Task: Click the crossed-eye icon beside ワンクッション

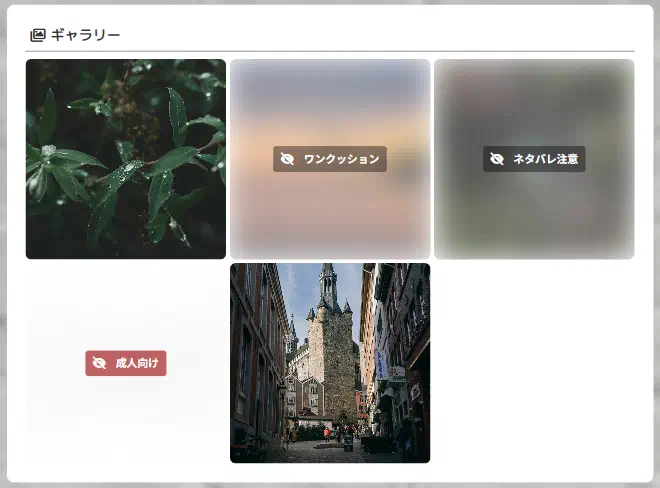Action: point(288,159)
